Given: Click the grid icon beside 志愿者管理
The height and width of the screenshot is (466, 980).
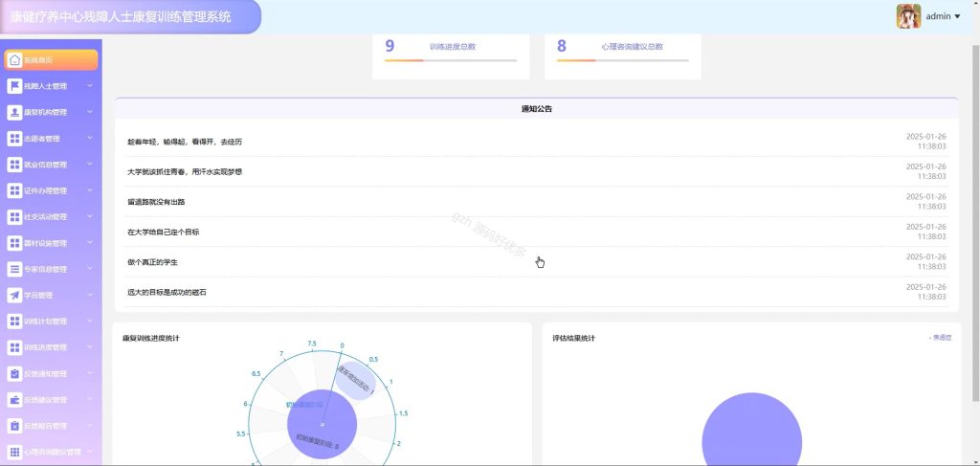Looking at the screenshot, I should pos(14,139).
